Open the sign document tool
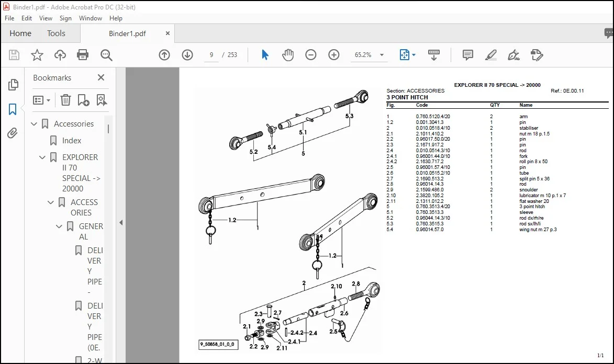 coord(513,55)
